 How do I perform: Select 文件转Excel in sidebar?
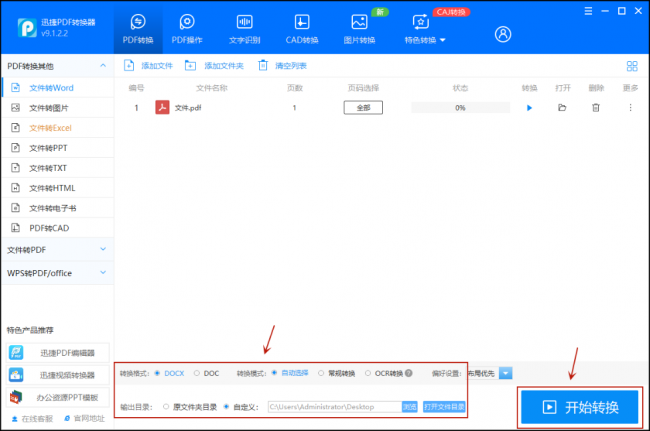coord(58,128)
